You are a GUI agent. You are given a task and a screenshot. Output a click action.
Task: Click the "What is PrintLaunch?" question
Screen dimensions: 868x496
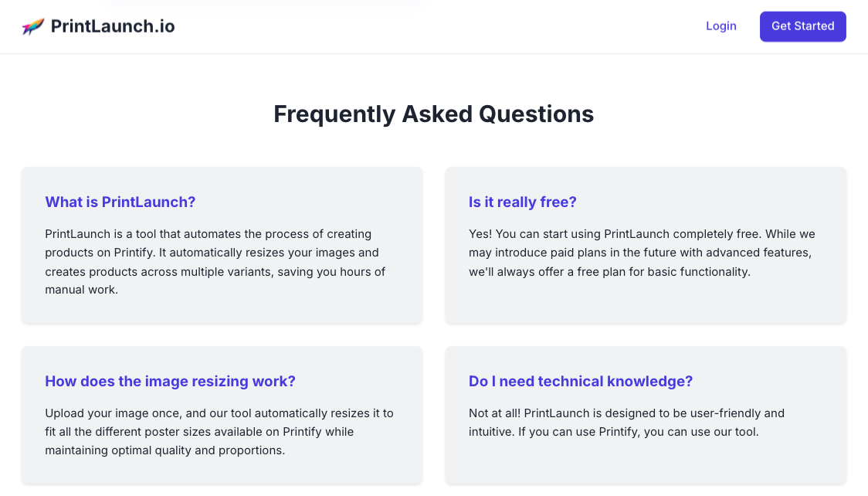(x=120, y=202)
